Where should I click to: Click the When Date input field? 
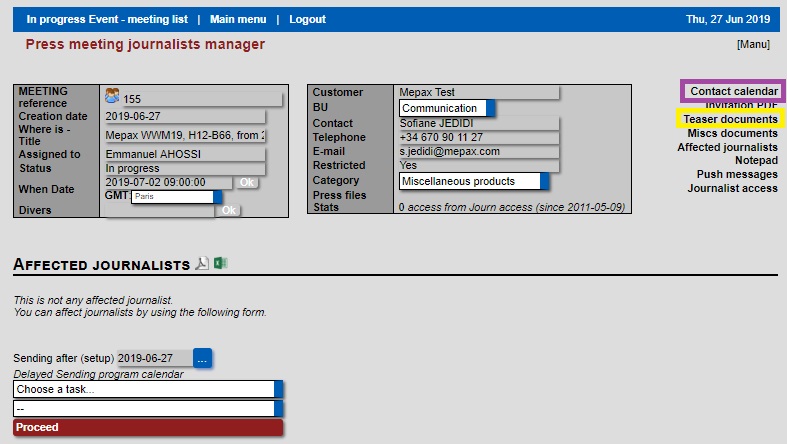(x=167, y=183)
